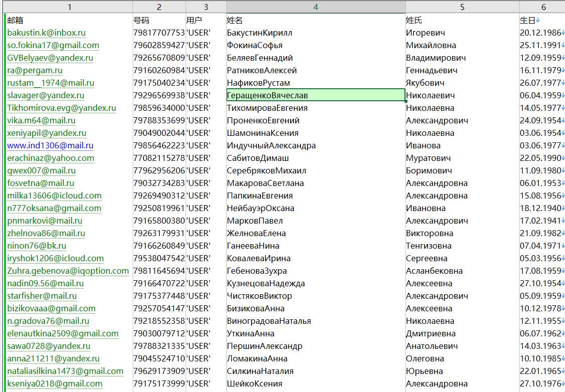The width and height of the screenshot is (565, 392).
Task: Select the 'USER' cell in bakustin.k@inbox.ru row
Action: (x=206, y=33)
